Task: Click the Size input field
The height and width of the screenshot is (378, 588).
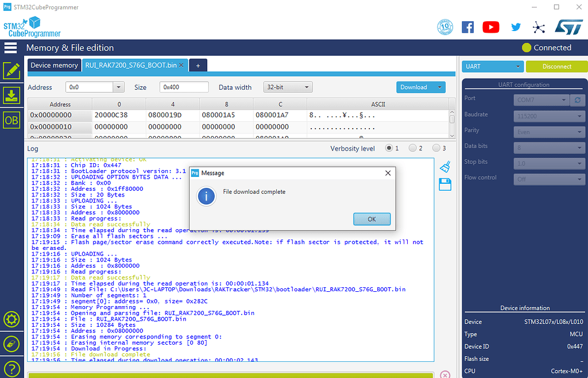Action: 184,87
